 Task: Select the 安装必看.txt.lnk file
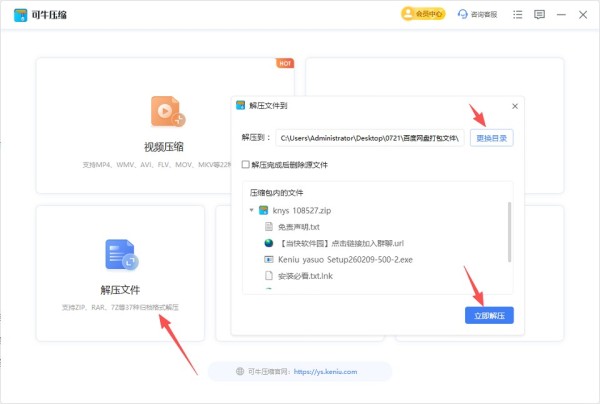(x=305, y=276)
